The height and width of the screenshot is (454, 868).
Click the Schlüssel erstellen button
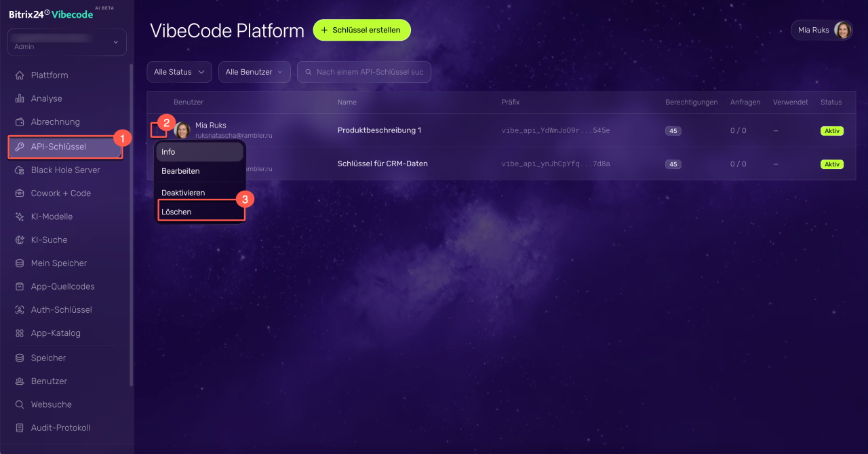(x=361, y=30)
